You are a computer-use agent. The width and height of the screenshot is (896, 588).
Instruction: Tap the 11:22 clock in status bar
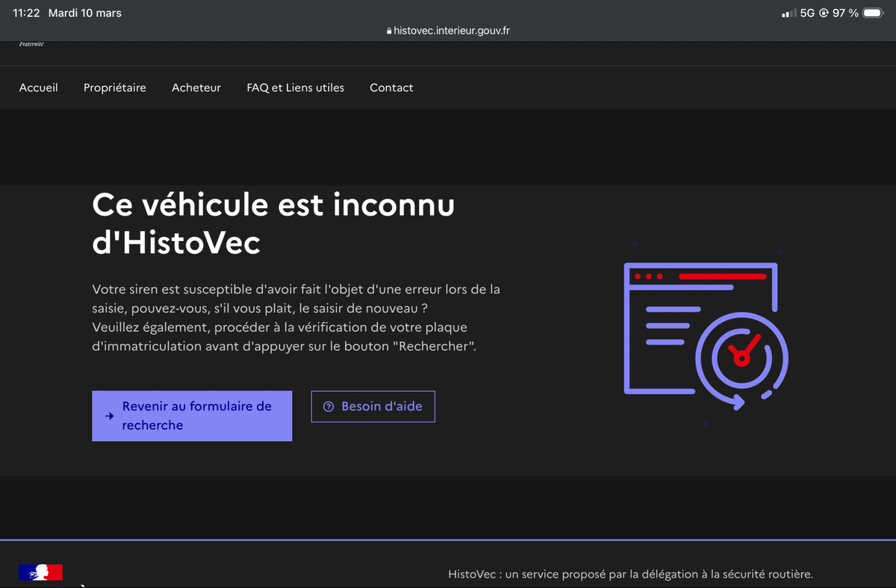tap(26, 13)
